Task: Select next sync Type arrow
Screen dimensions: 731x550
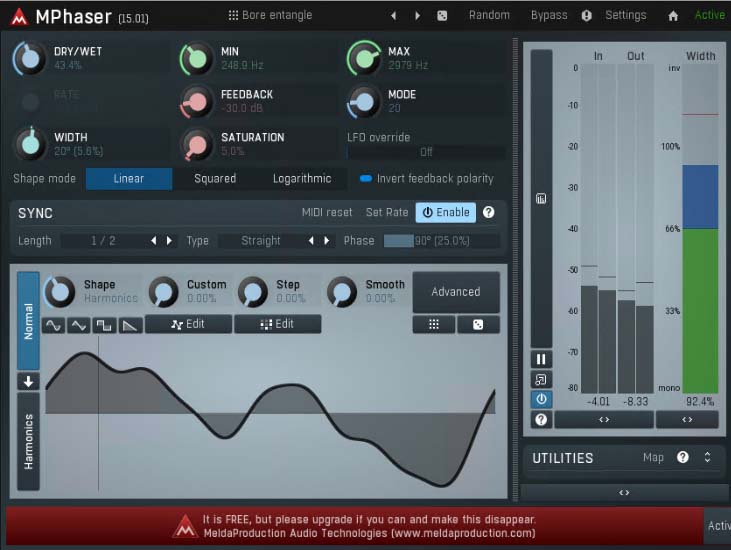Action: 327,241
